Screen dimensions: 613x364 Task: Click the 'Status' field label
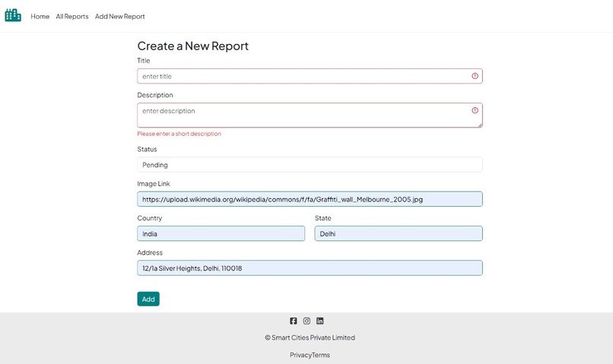[x=147, y=149]
